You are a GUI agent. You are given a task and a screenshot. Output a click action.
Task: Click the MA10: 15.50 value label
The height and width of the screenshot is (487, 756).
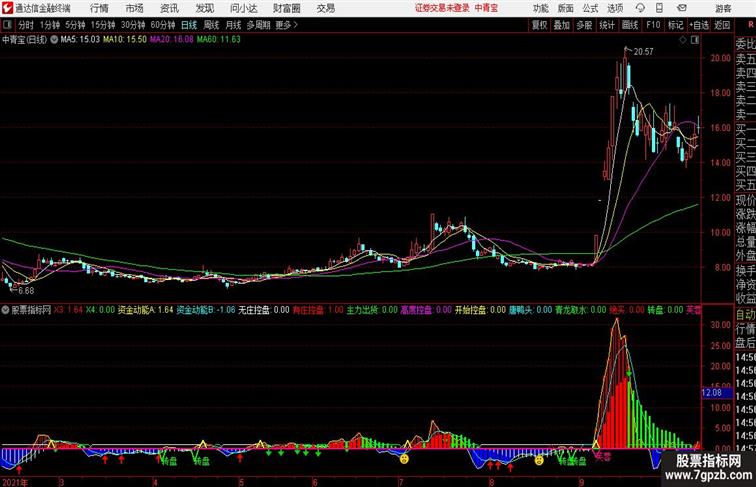pyautogui.click(x=125, y=40)
